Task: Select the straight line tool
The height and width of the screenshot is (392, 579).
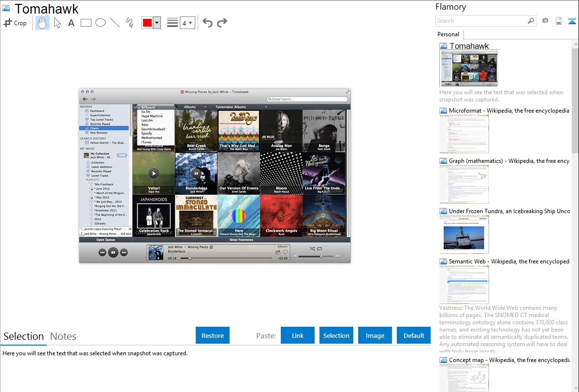Action: pos(115,23)
